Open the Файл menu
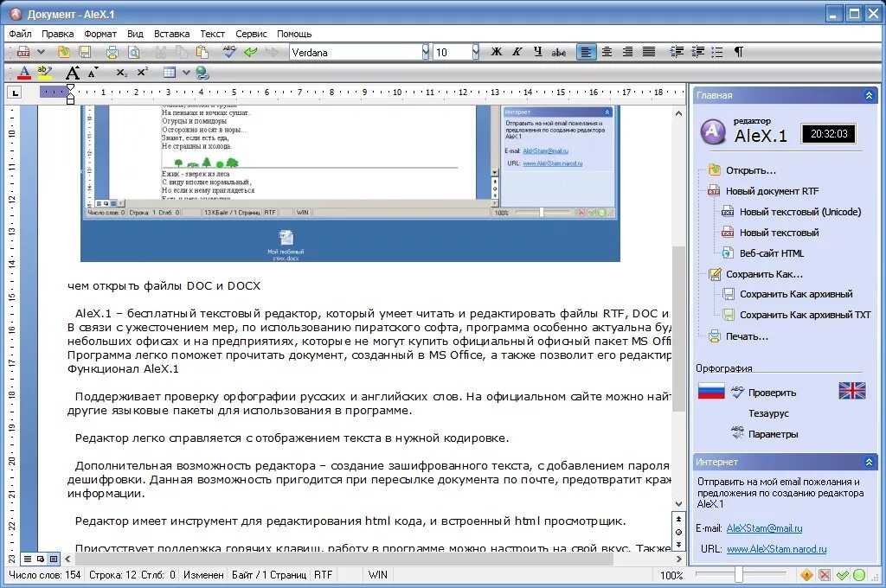 tap(21, 34)
